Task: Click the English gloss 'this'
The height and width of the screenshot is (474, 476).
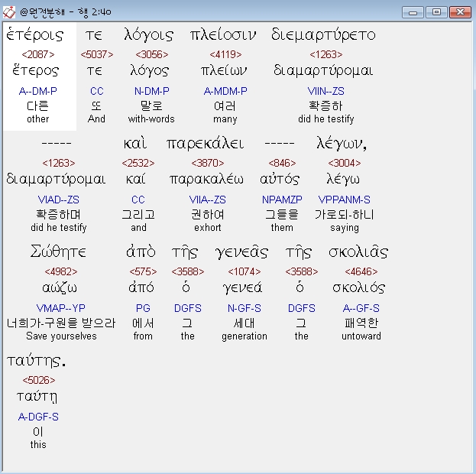Action: [x=38, y=444]
